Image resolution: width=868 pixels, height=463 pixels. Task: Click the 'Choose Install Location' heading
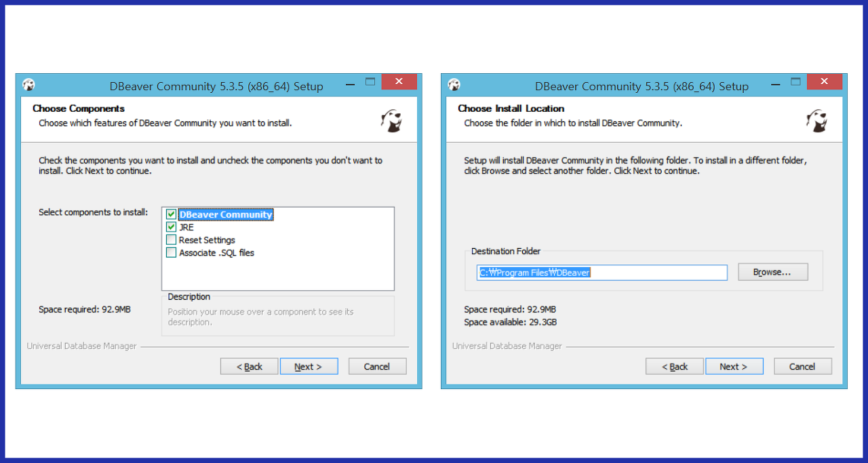pyautogui.click(x=511, y=108)
